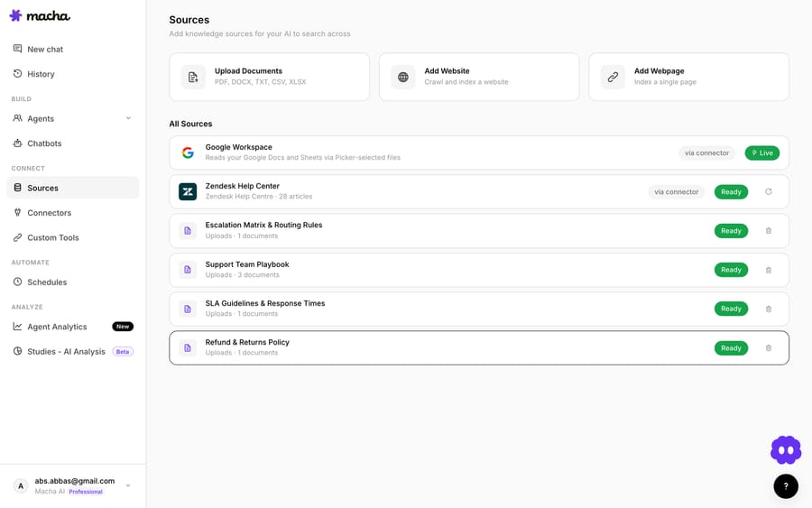The height and width of the screenshot is (508, 812).
Task: Click the Schedules clock icon
Action: (x=18, y=282)
